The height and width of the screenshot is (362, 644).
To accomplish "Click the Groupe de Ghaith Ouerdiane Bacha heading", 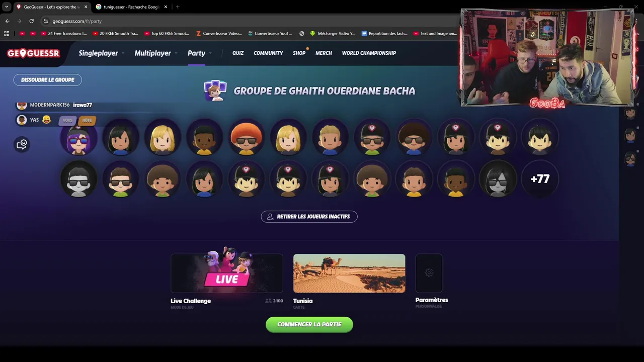I will pyautogui.click(x=325, y=91).
